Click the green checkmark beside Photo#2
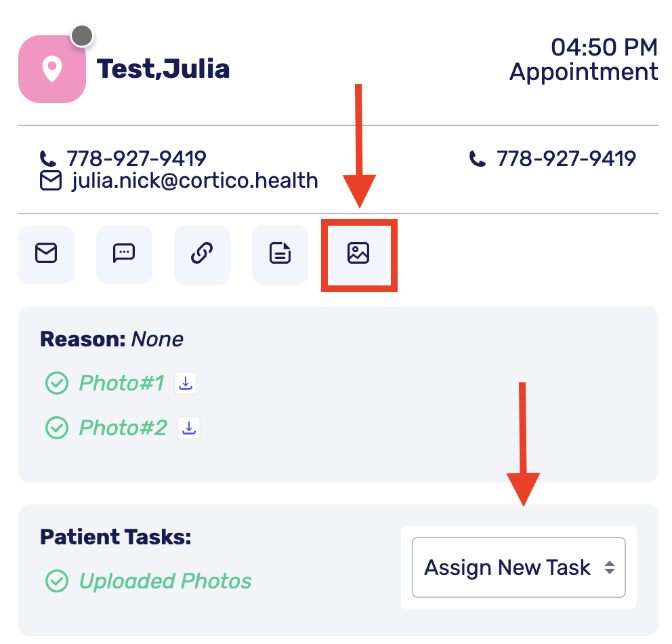The image size is (672, 644). [x=56, y=428]
